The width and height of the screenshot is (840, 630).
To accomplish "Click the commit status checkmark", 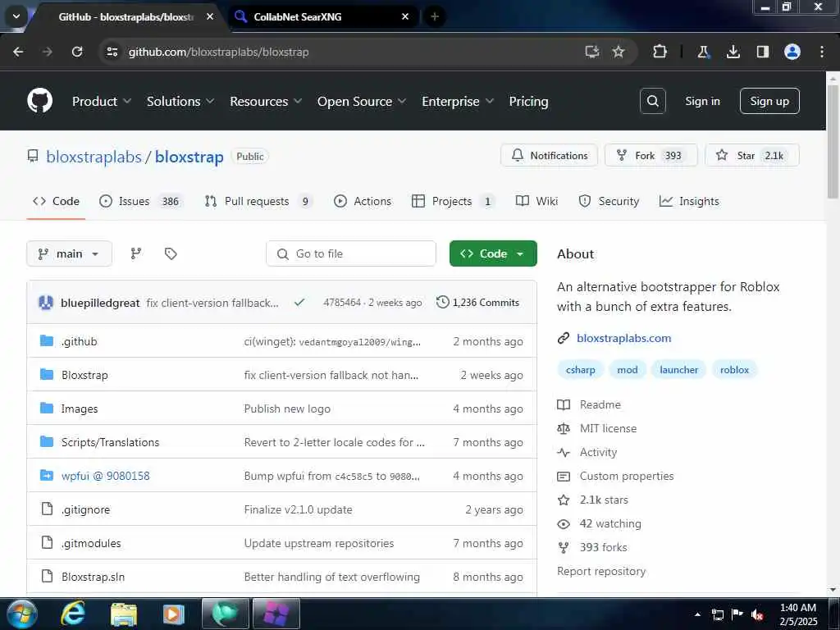I will tap(299, 302).
